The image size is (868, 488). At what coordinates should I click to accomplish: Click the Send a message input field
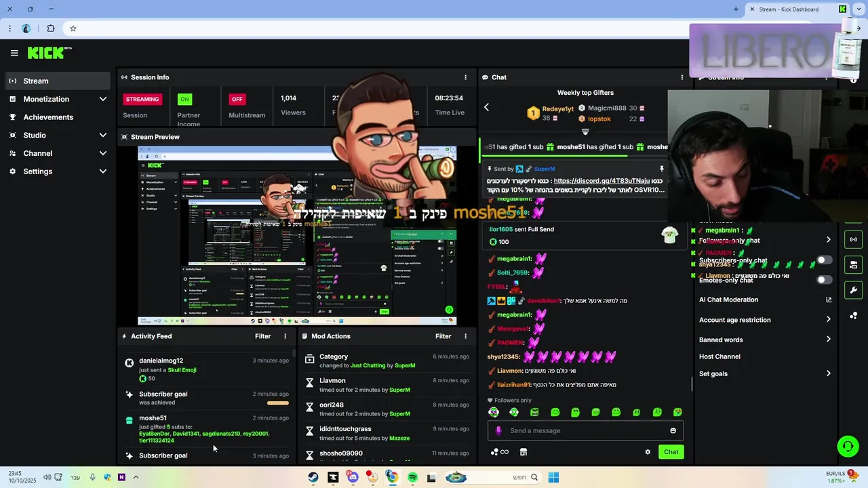point(585,430)
